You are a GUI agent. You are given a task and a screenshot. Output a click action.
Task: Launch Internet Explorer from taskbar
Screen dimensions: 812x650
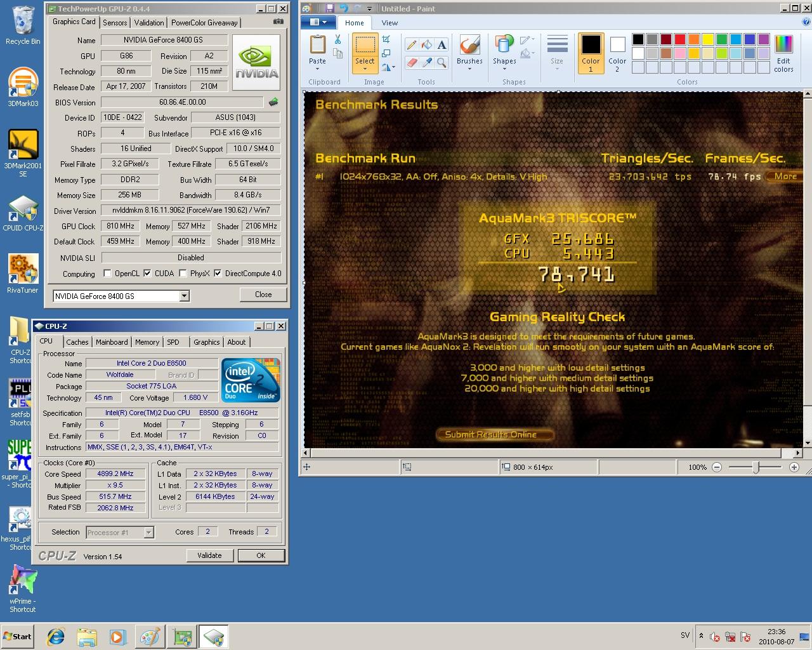click(56, 637)
